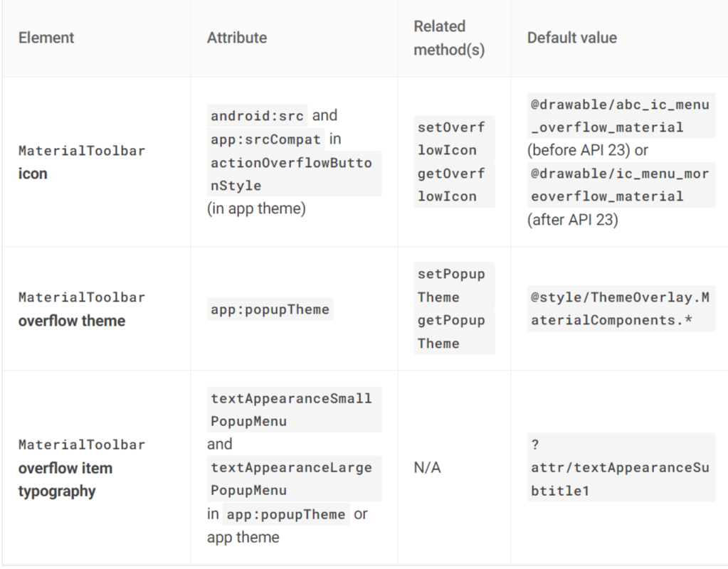Screen dimensions: 728x569
Task: Select the getOverflowIcon method name
Action: 451,185
